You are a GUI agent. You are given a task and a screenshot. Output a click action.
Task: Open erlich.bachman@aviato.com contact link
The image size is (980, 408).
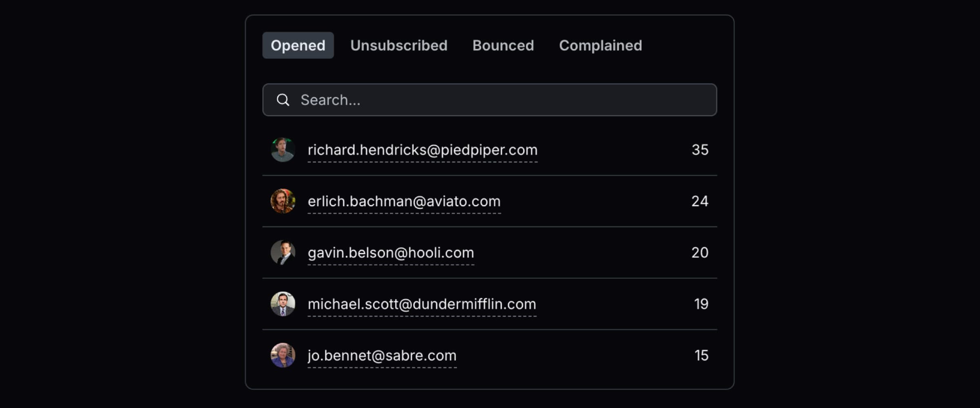click(404, 201)
